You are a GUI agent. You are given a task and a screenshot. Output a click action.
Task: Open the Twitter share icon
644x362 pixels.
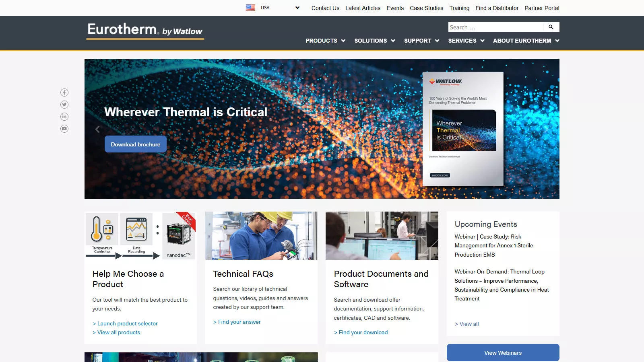click(64, 105)
